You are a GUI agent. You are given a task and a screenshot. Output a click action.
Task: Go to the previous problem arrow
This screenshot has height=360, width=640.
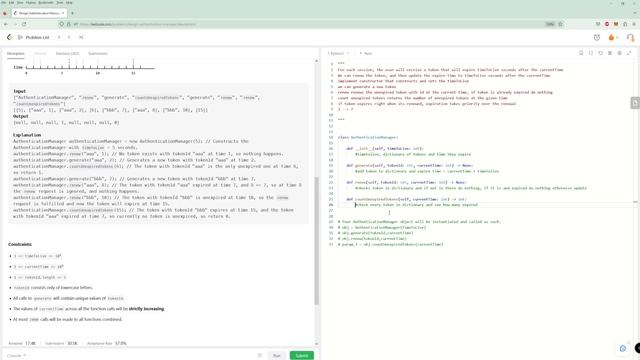coord(59,37)
